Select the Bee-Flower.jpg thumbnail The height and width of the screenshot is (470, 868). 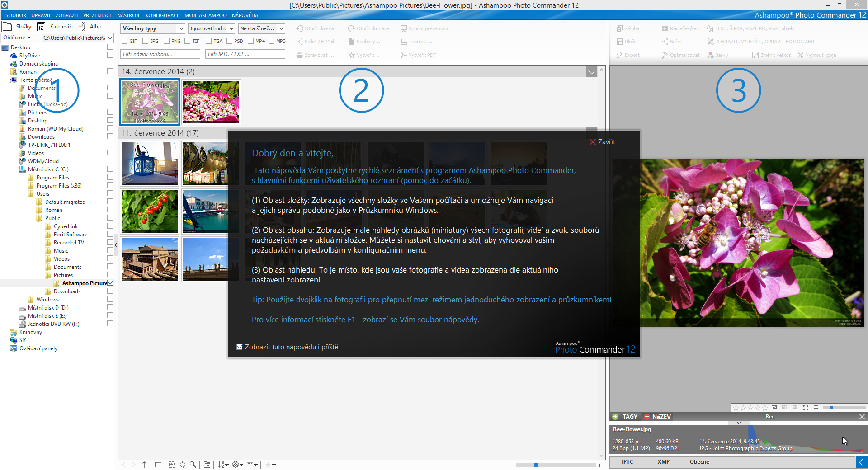(x=150, y=102)
